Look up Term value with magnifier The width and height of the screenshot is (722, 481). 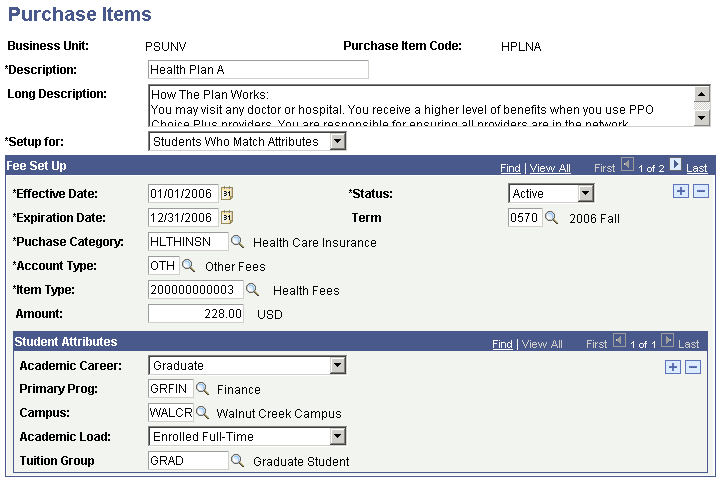tap(551, 217)
